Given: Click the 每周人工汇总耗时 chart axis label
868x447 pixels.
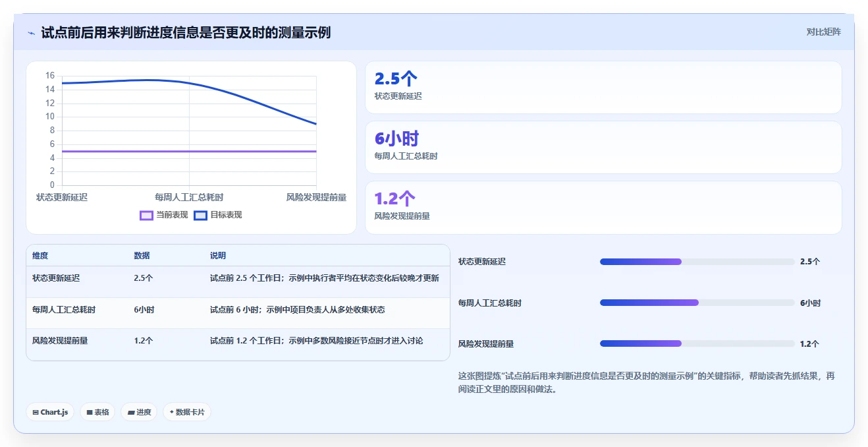Looking at the screenshot, I should [x=189, y=197].
